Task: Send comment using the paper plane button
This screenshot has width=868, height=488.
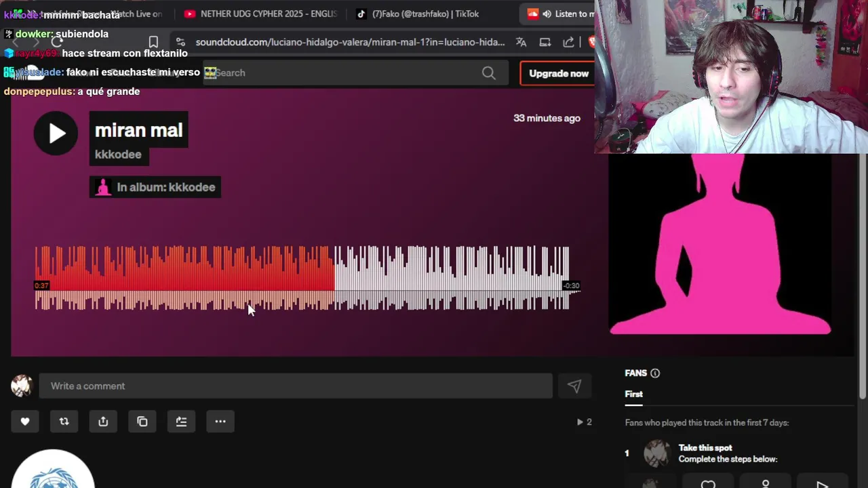Action: tap(574, 386)
